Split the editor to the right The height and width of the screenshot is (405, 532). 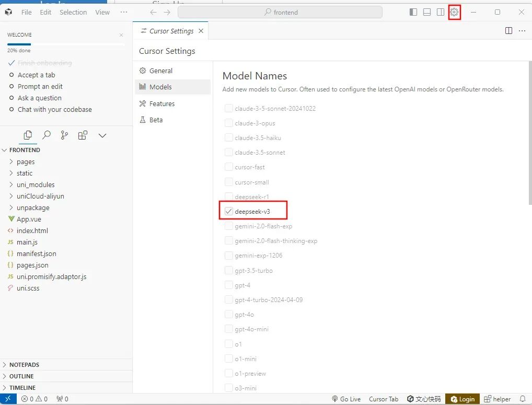click(508, 31)
